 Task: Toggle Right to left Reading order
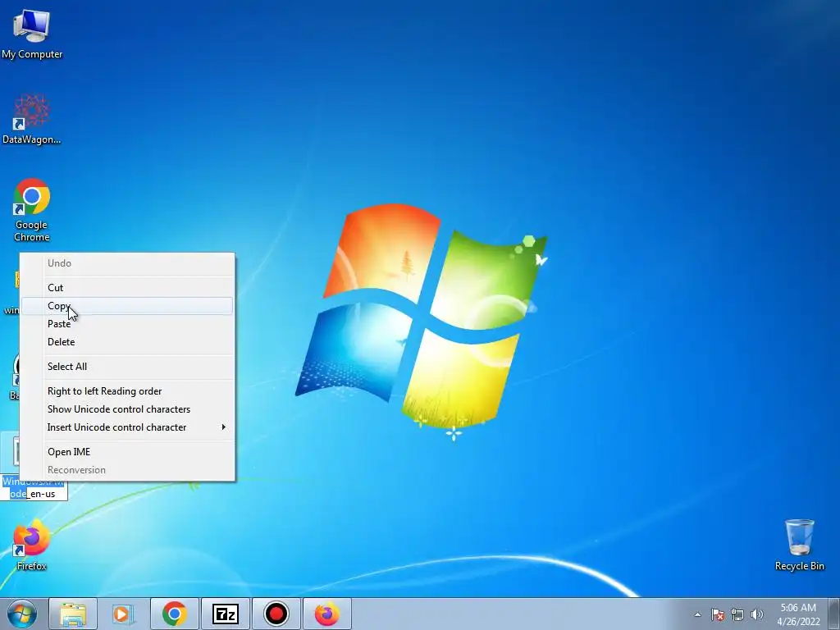(x=127, y=391)
